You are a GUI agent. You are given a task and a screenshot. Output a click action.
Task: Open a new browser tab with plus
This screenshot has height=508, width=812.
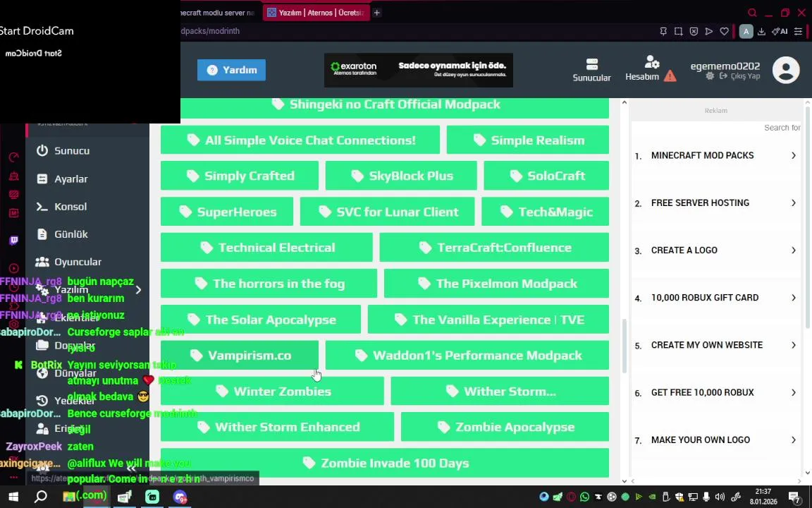coord(377,13)
